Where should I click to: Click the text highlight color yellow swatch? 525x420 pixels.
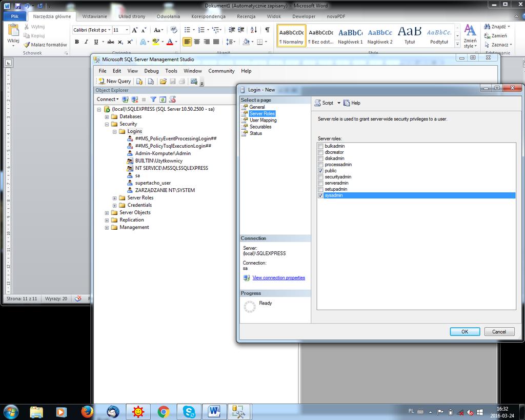point(155,42)
